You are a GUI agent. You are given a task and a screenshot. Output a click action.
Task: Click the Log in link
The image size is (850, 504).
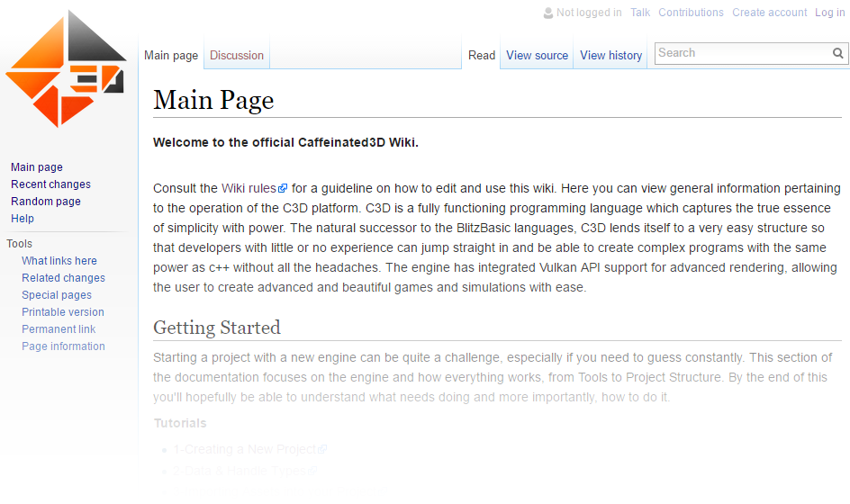829,13
